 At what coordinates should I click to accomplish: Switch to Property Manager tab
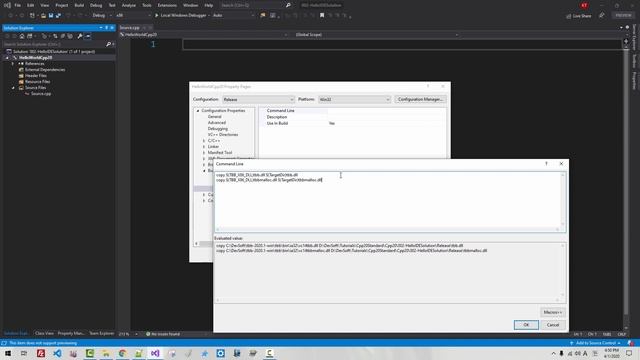point(71,333)
